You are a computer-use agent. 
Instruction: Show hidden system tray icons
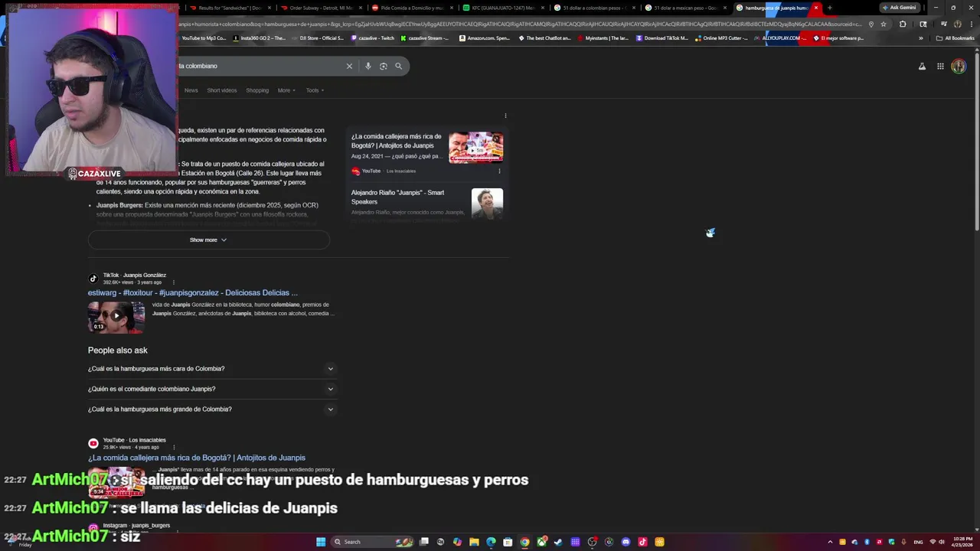pyautogui.click(x=830, y=542)
